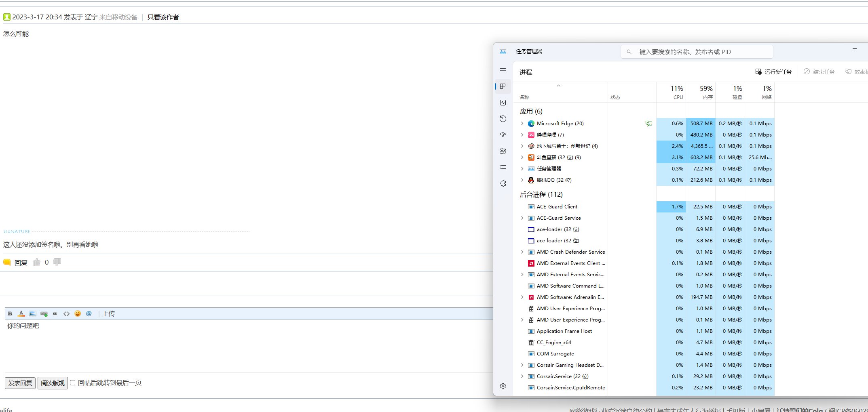
Task: Expand the Microsoft Edge (20) process group
Action: (x=522, y=124)
